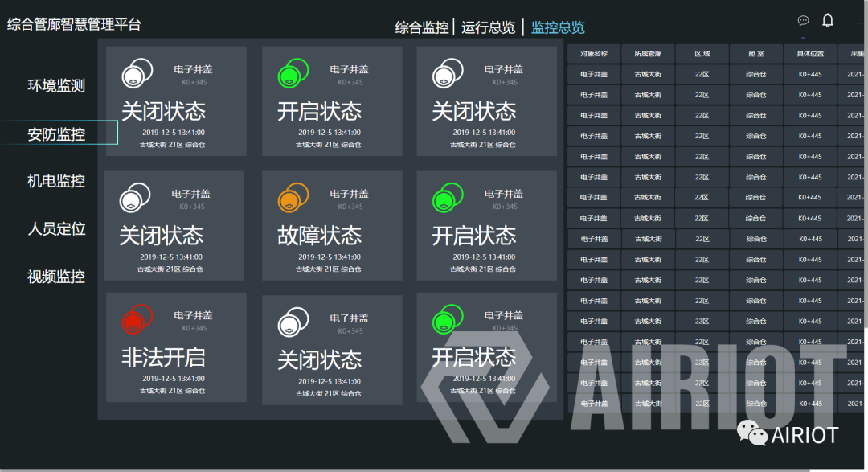This screenshot has height=472, width=868.
Task: Click the 故障状态 status text
Action: (319, 236)
